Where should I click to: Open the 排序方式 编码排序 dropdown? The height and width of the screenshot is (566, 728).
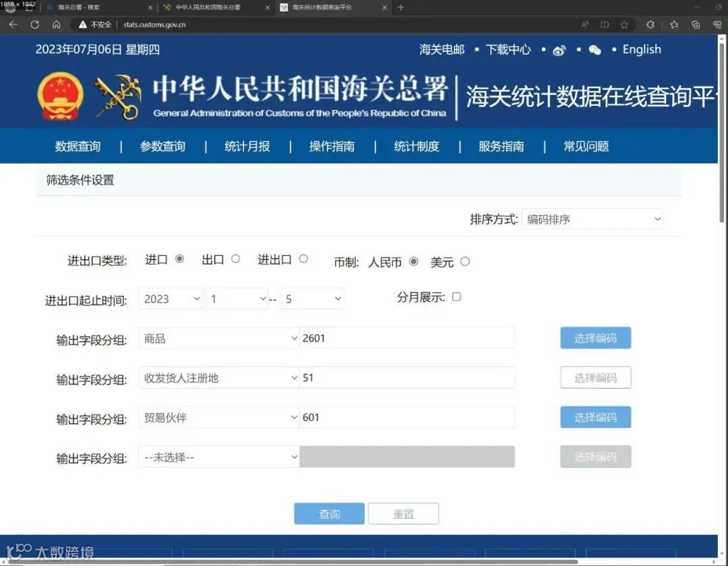[x=593, y=219]
